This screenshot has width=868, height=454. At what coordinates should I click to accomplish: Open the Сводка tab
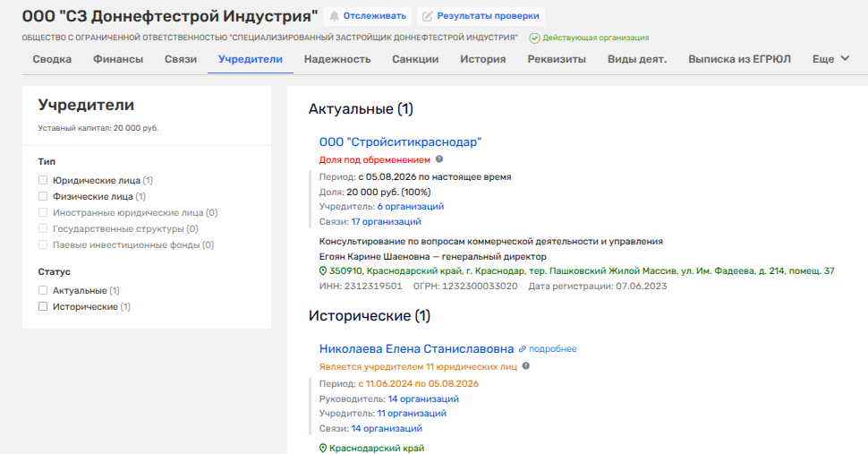pyautogui.click(x=52, y=59)
